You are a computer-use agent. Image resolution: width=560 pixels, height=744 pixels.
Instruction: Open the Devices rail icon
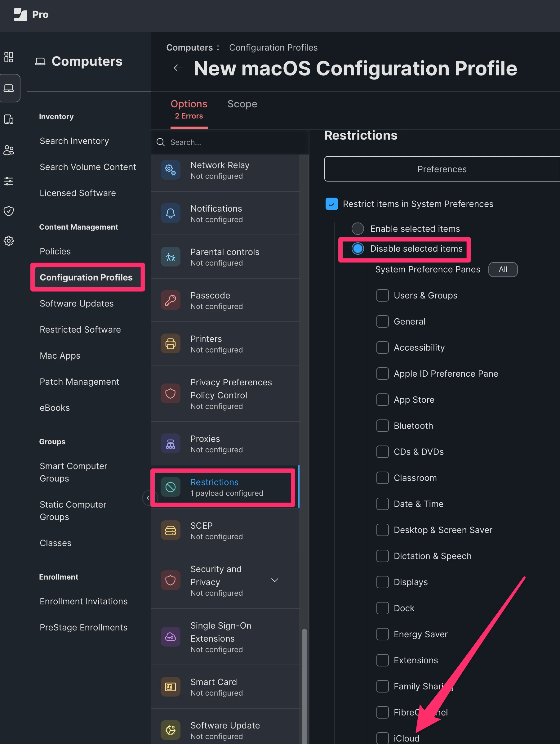[x=9, y=119]
